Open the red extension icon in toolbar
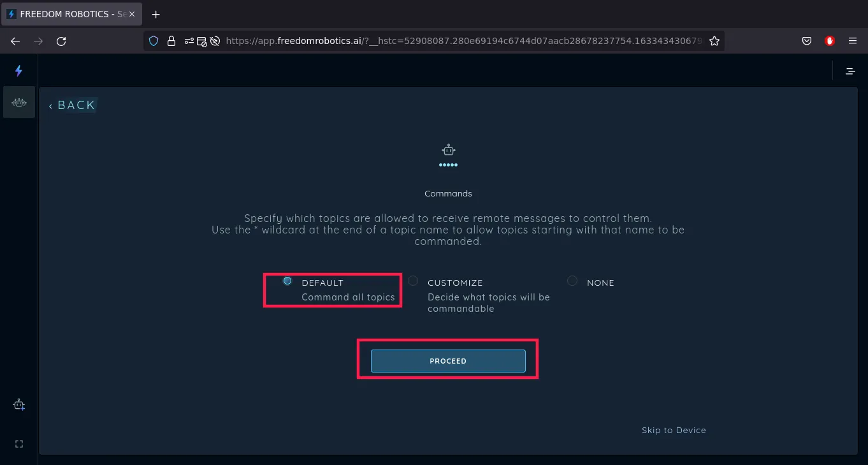 [x=830, y=41]
